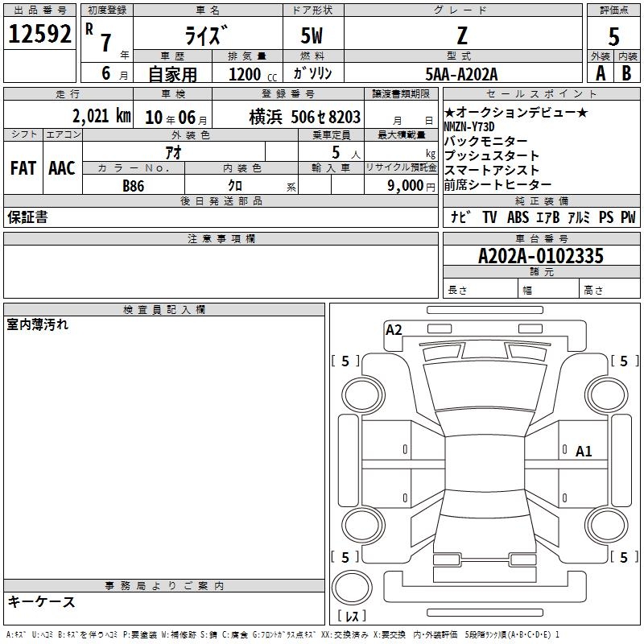This screenshot has height=644, width=644.
Task: Click the overall evaluation score 5
Action: (x=613, y=36)
